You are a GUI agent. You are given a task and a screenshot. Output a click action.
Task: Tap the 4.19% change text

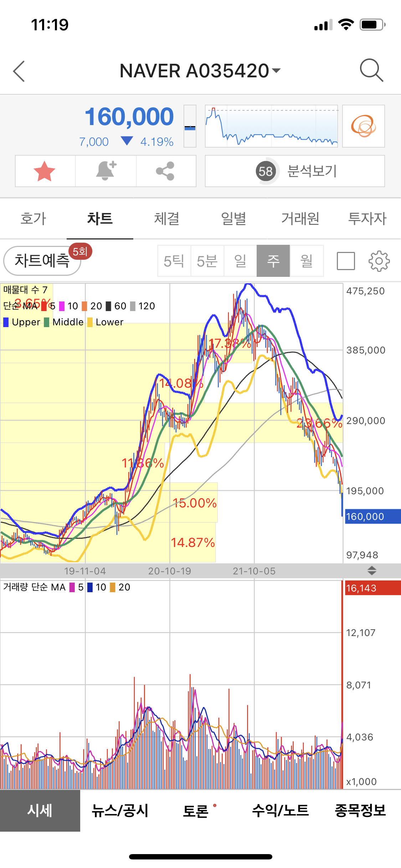pyautogui.click(x=157, y=142)
